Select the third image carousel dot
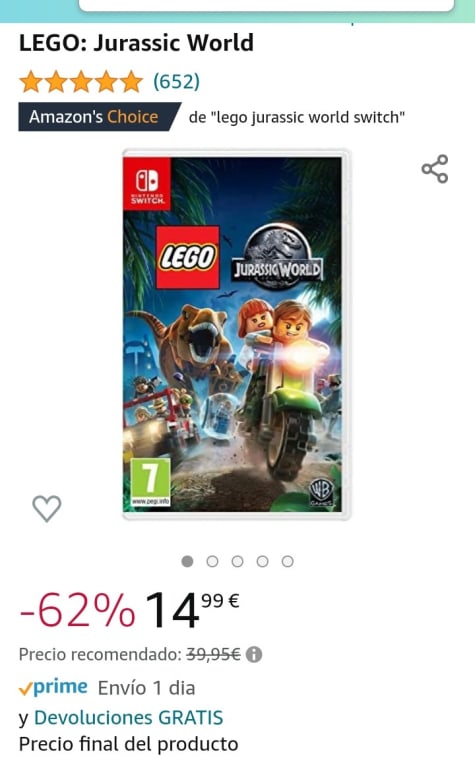 pyautogui.click(x=237, y=561)
